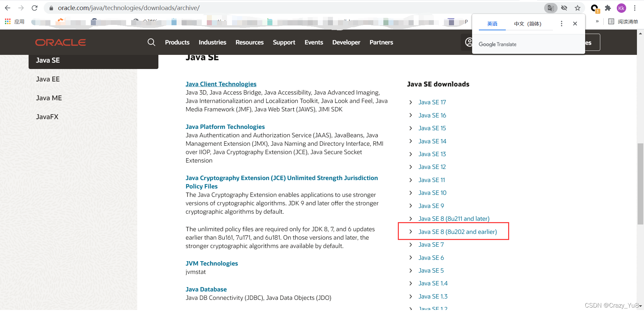644x312 pixels.
Task: Open the Resources menu
Action: [x=250, y=42]
